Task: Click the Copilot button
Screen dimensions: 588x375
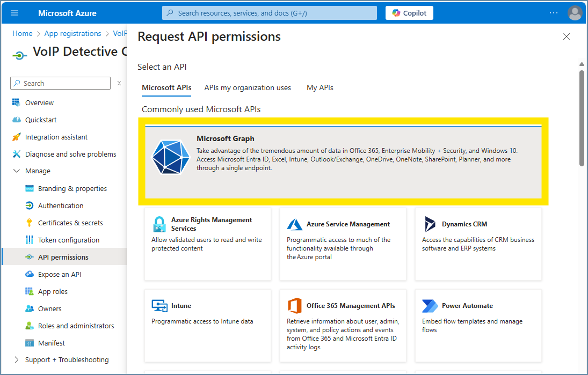Action: pos(409,13)
